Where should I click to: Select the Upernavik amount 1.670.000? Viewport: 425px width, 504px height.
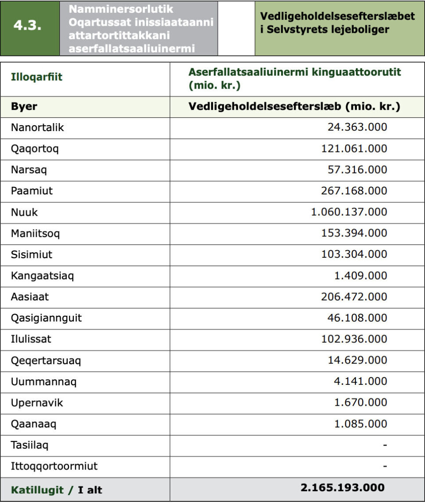click(x=360, y=403)
